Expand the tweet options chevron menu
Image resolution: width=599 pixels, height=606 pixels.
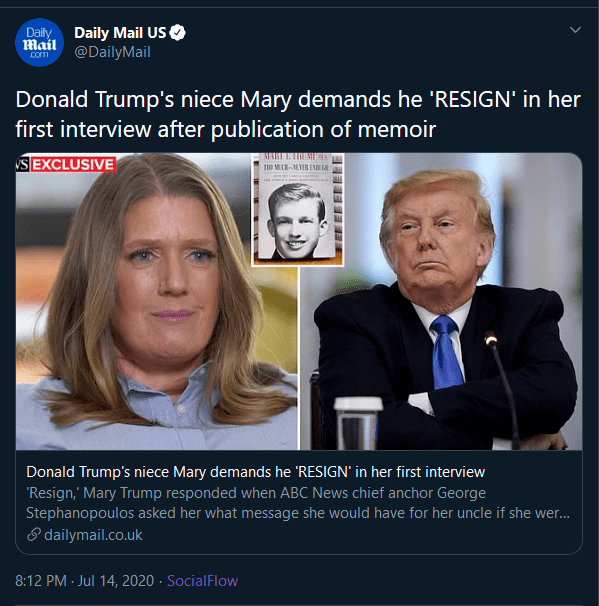coord(575,30)
